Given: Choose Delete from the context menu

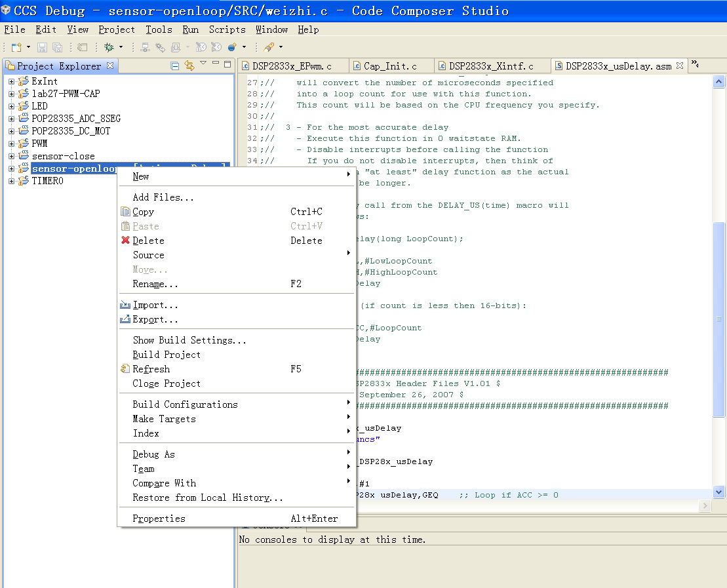Looking at the screenshot, I should 237,241.
